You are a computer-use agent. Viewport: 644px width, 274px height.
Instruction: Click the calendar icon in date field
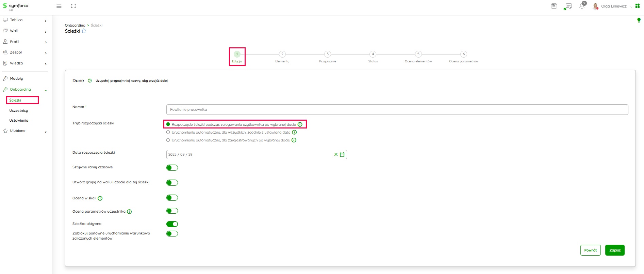coord(342,155)
